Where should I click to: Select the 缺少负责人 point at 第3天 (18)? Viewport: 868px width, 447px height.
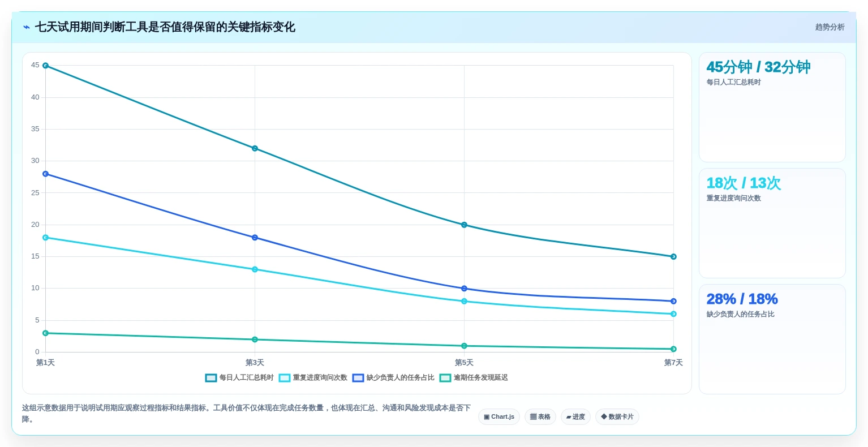[x=255, y=238]
